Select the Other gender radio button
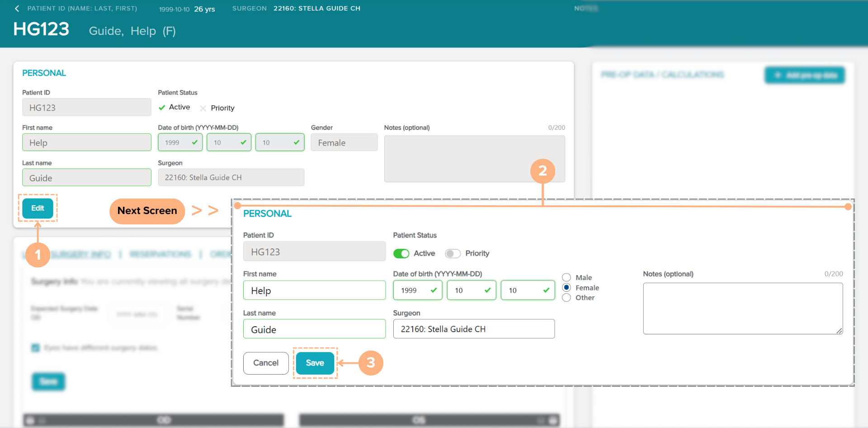Viewport: 868px width, 428px height. click(x=566, y=298)
